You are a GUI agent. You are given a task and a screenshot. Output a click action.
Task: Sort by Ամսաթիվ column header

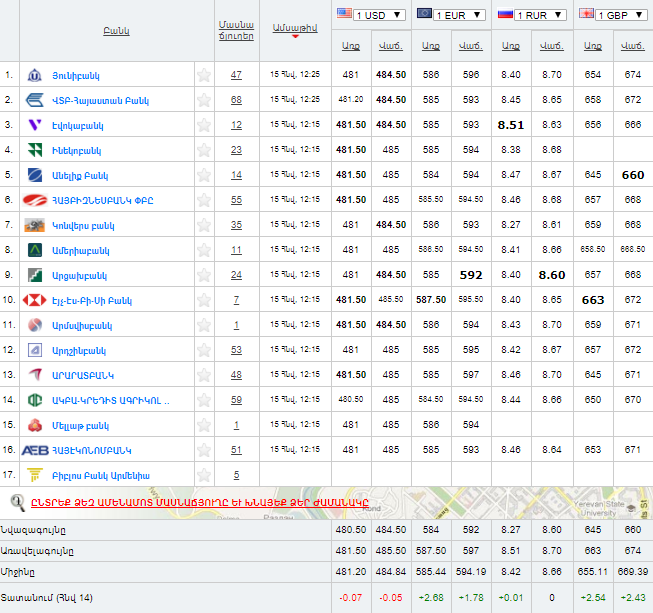click(295, 28)
